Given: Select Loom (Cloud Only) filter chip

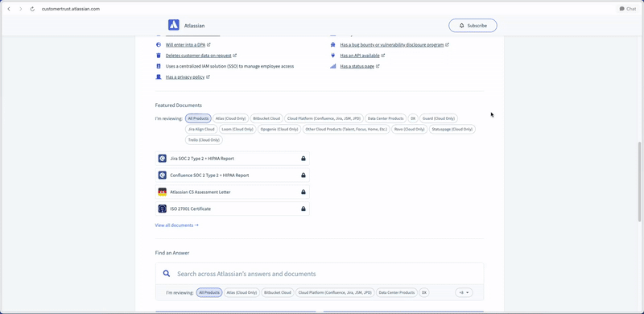Looking at the screenshot, I should [237, 129].
